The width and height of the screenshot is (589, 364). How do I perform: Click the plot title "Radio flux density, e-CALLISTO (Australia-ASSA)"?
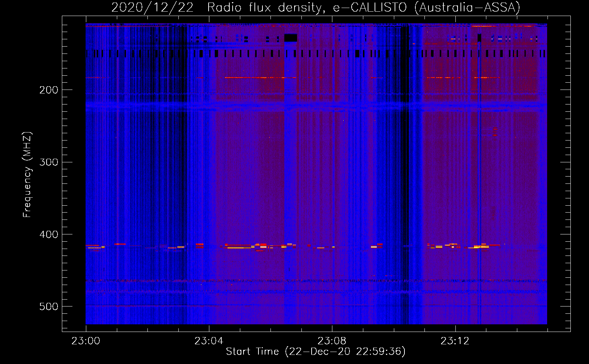pyautogui.click(x=364, y=7)
